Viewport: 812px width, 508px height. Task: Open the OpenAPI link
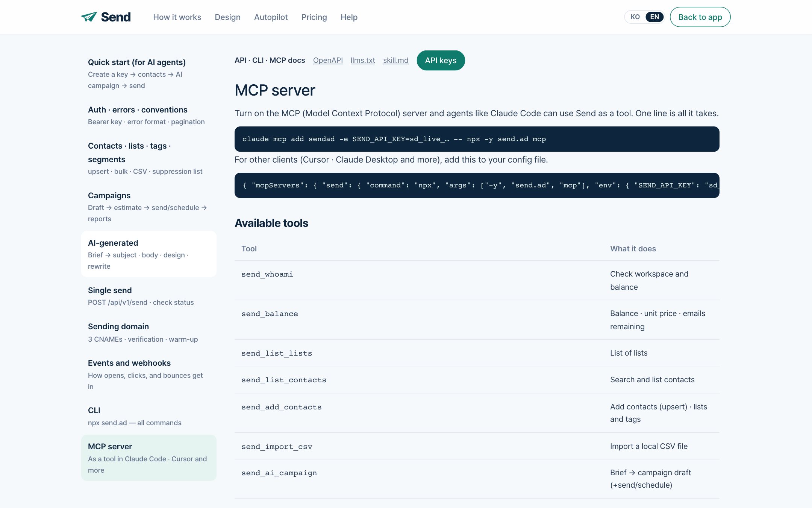click(x=328, y=60)
